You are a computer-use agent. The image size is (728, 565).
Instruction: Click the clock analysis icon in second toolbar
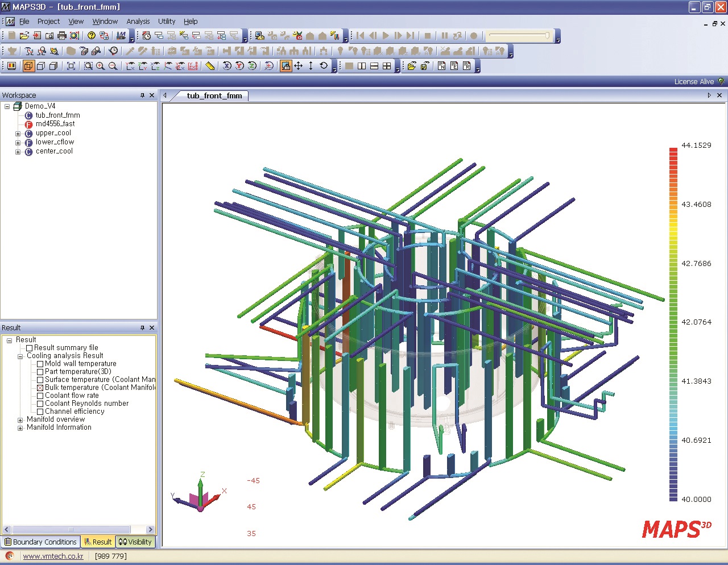point(113,51)
